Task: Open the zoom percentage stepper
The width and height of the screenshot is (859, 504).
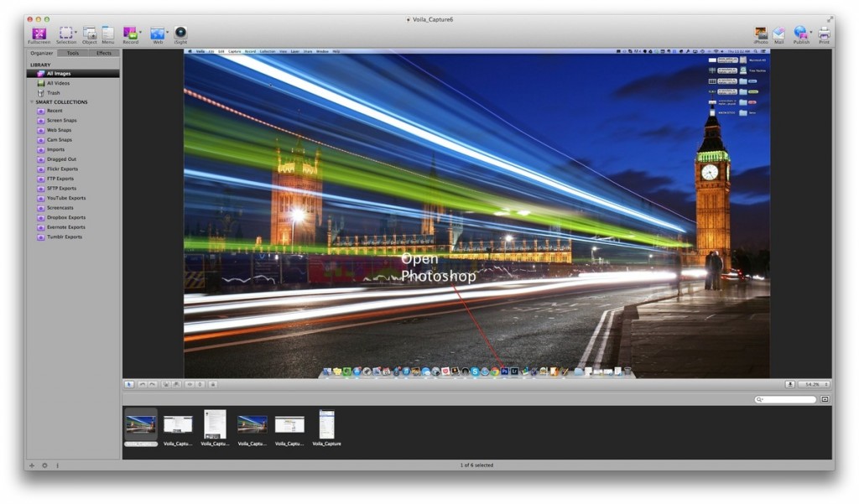Action: tap(826, 384)
